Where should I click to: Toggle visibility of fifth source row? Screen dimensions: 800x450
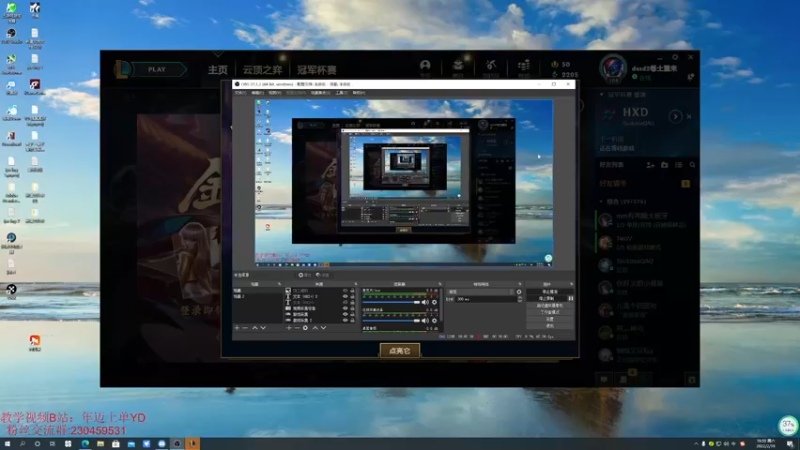(345, 314)
